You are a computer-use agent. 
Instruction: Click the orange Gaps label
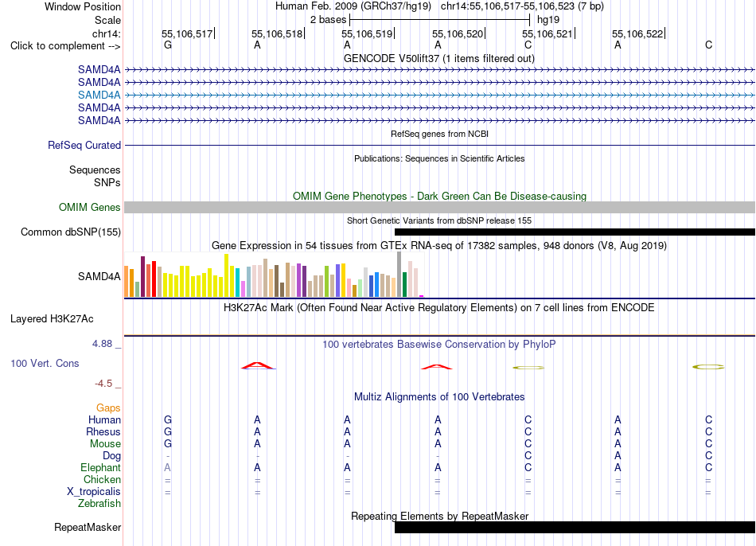click(108, 408)
